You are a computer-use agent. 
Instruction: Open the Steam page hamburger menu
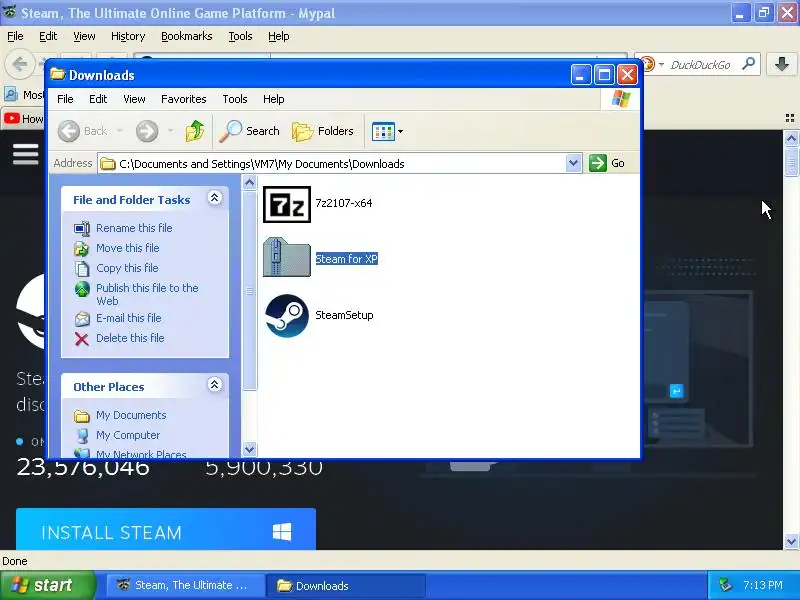point(26,154)
